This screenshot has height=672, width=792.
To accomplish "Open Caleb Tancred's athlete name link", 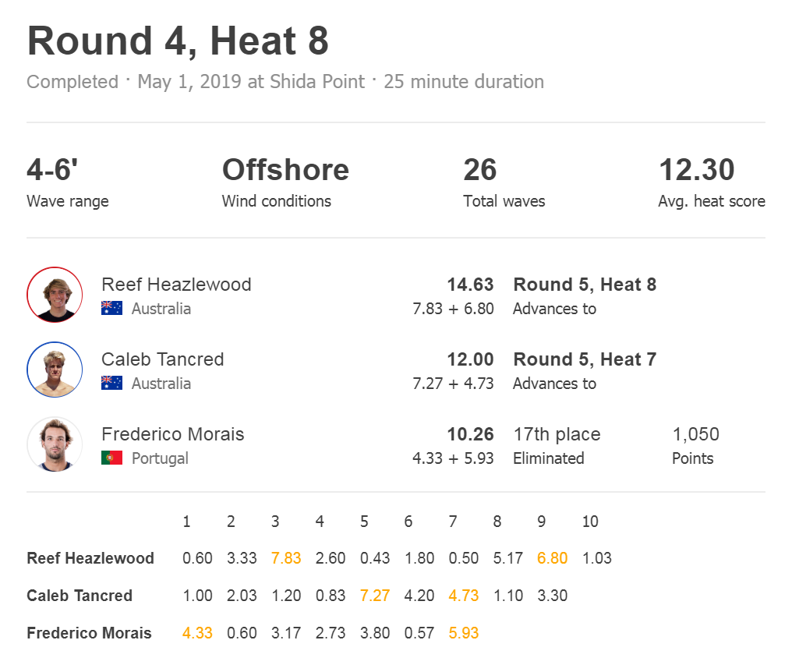I will click(163, 359).
